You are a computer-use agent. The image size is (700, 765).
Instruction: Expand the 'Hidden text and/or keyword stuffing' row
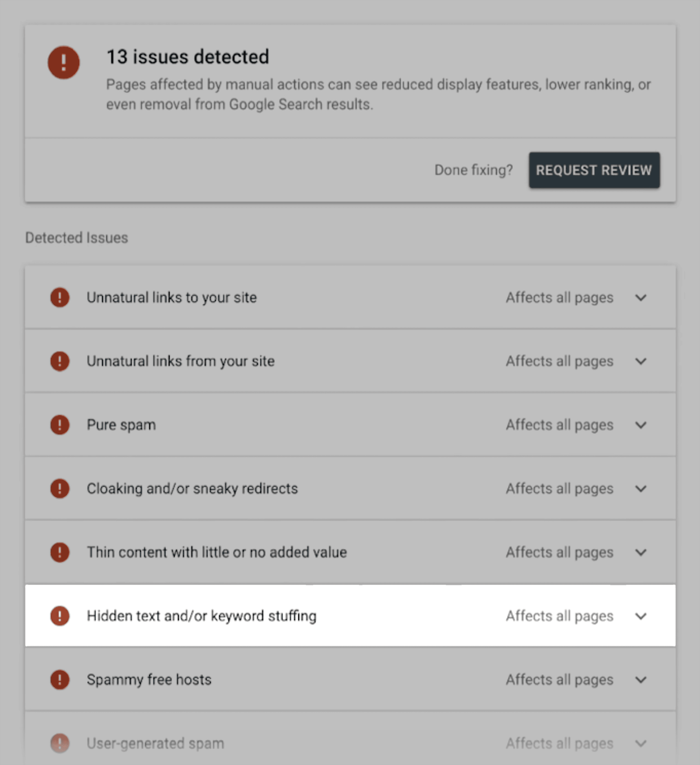click(641, 616)
